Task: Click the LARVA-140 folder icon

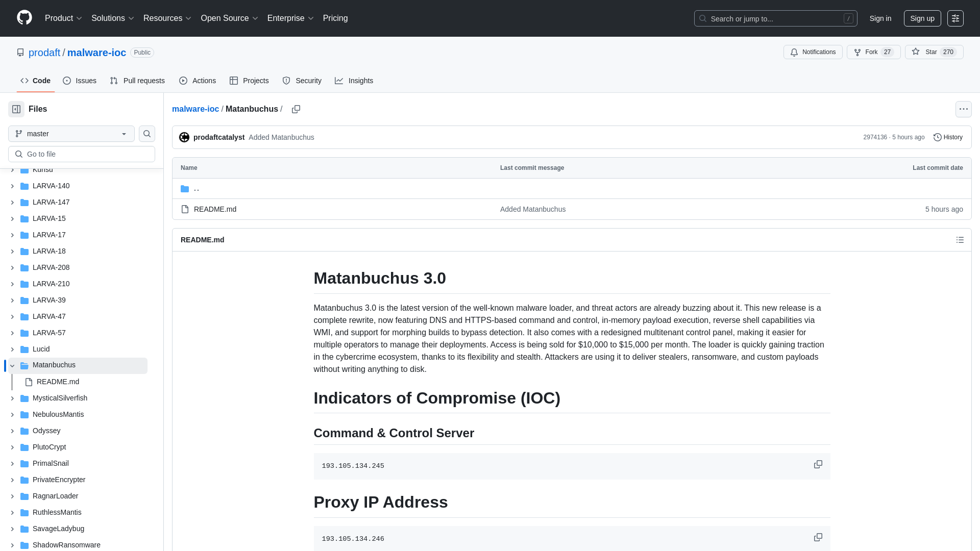Action: 24,186
